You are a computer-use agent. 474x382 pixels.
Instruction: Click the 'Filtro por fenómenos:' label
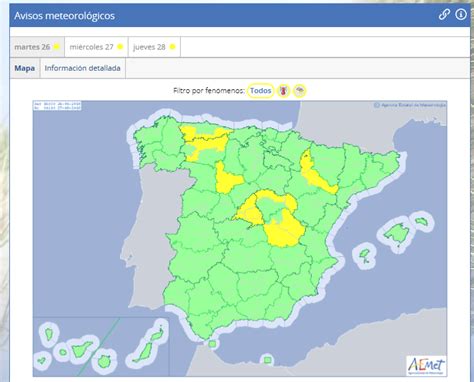209,91
